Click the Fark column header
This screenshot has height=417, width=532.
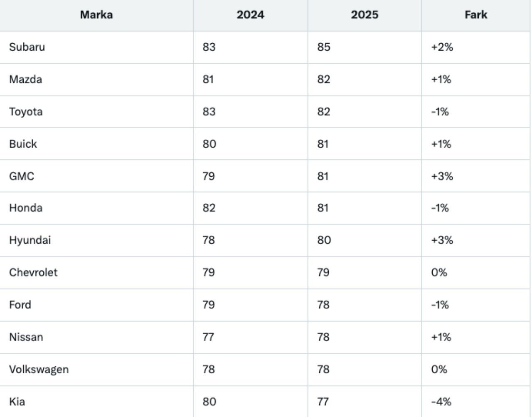(476, 15)
